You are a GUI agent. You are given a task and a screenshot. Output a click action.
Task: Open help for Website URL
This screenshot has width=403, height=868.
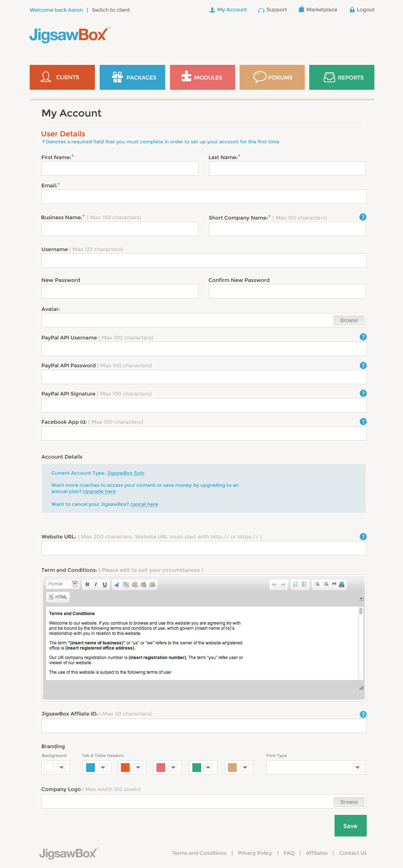pos(363,537)
